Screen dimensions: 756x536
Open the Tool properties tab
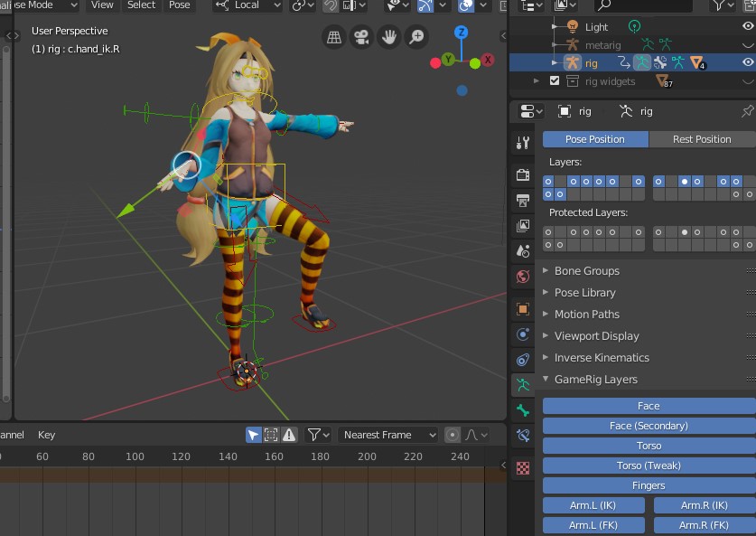pos(523,143)
